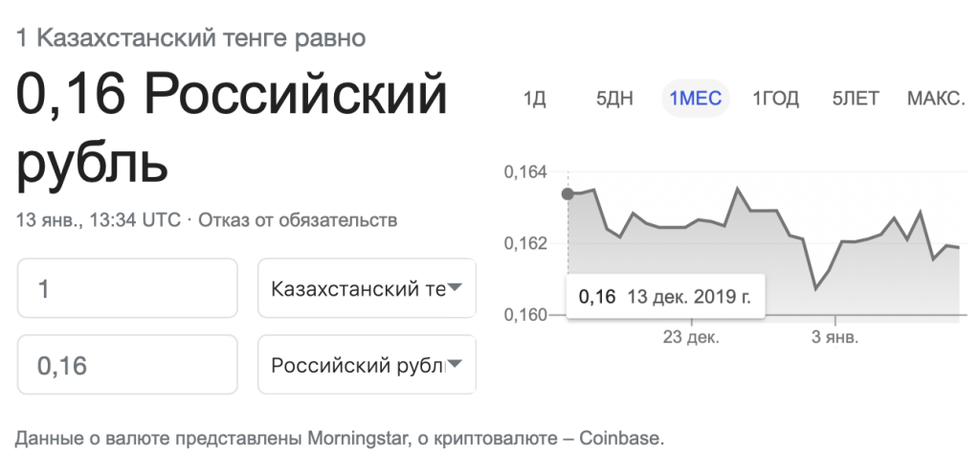Click the 23 дек. date label on chart
The image size is (980, 475).
click(691, 338)
